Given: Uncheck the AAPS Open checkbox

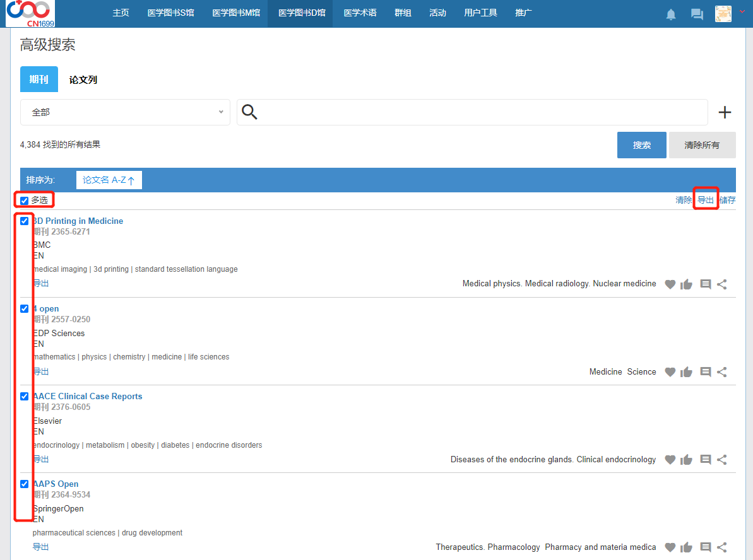Looking at the screenshot, I should coord(25,484).
